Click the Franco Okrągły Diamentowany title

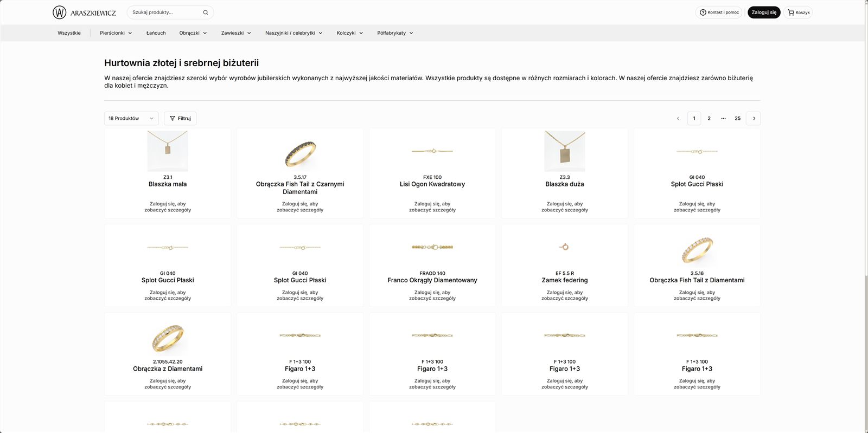pyautogui.click(x=432, y=280)
